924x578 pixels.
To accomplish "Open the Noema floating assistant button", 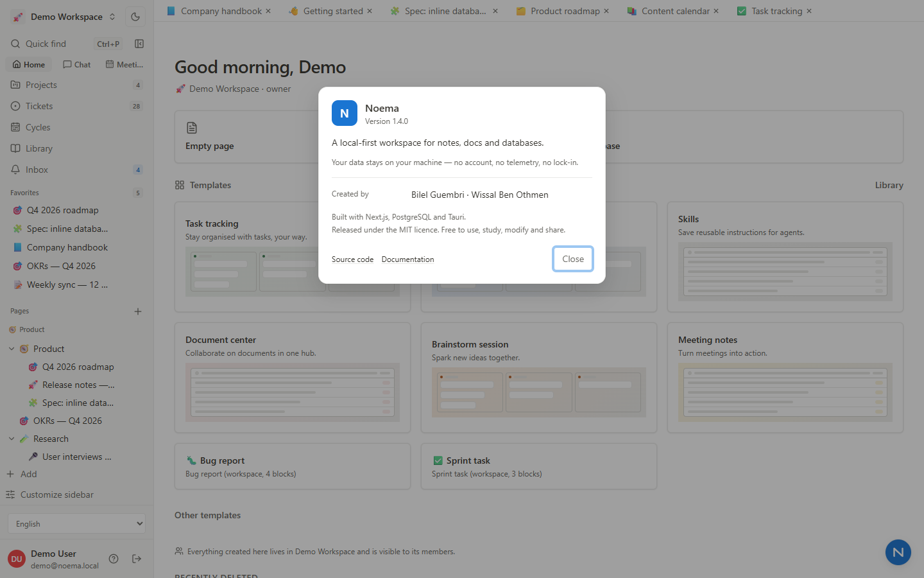I will point(898,552).
